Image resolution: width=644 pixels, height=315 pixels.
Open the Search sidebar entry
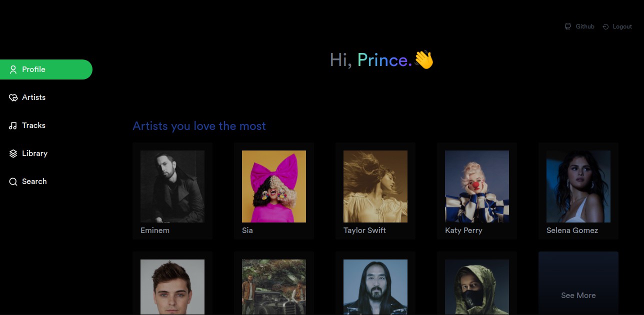34,181
